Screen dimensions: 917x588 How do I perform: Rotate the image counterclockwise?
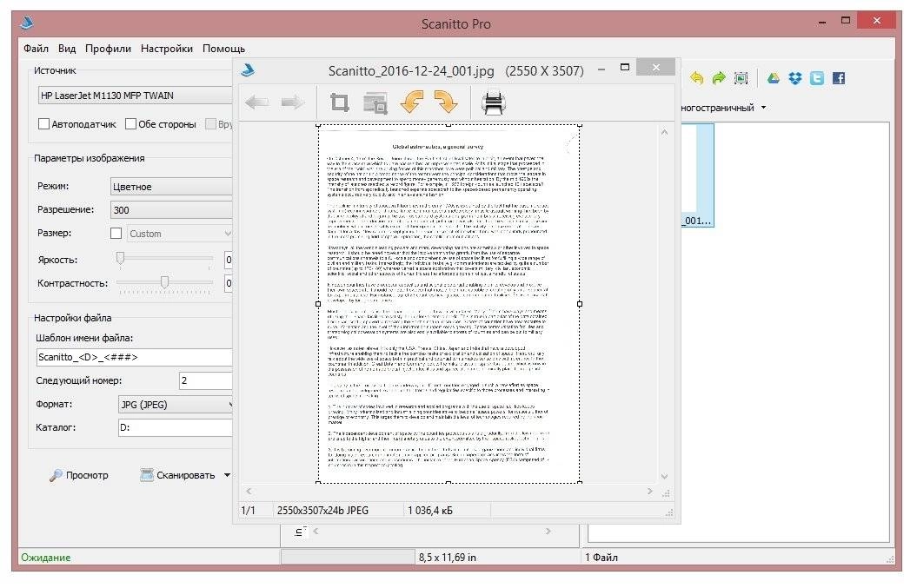[412, 102]
